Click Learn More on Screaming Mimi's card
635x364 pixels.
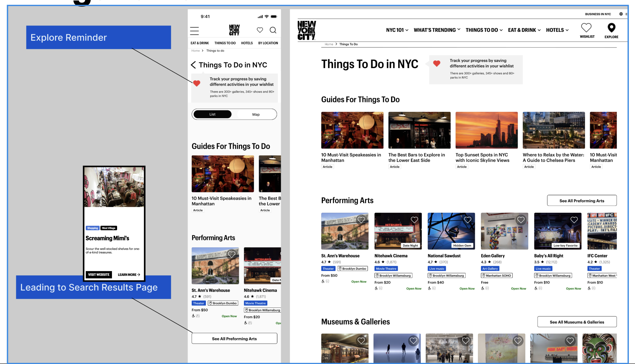129,275
